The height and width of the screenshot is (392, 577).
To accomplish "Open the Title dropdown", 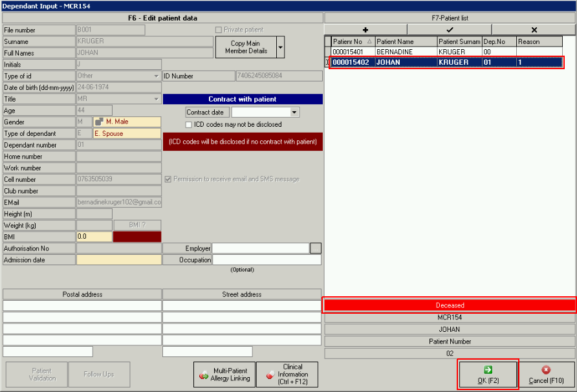I will click(x=157, y=99).
